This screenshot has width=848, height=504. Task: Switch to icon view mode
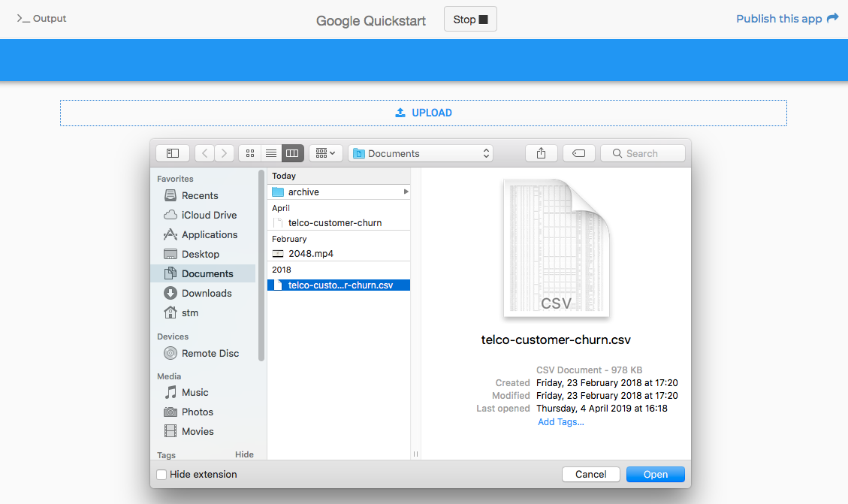tap(249, 152)
